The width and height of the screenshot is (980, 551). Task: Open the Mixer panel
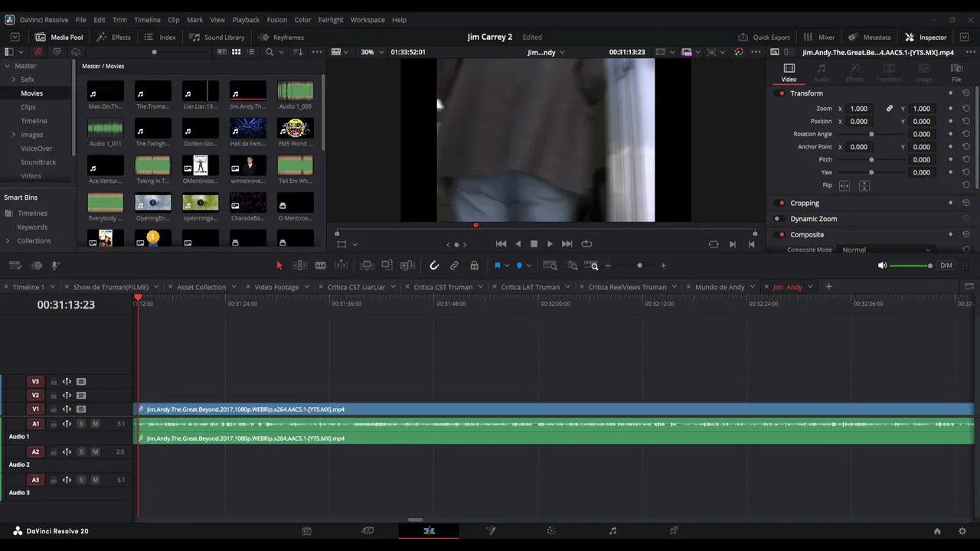tap(819, 37)
